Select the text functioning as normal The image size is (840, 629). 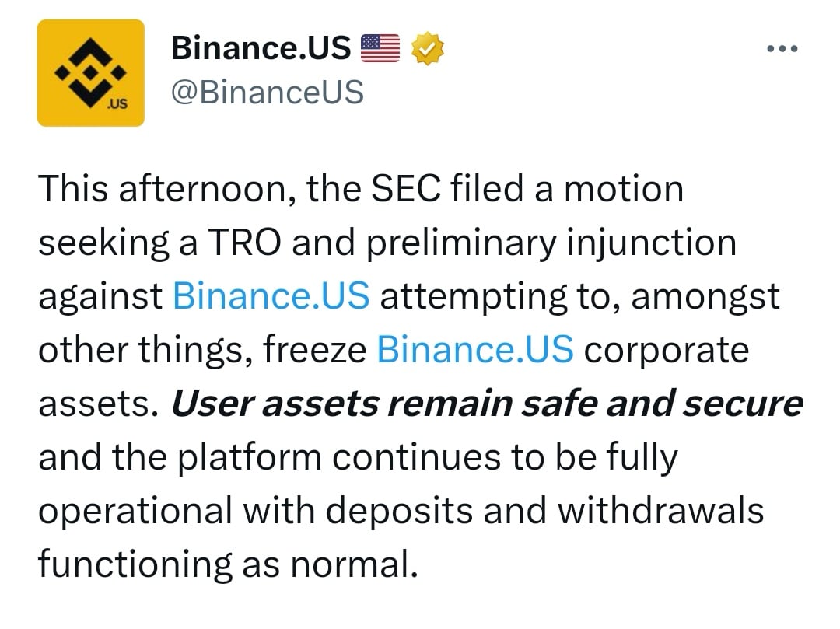pyautogui.click(x=226, y=563)
